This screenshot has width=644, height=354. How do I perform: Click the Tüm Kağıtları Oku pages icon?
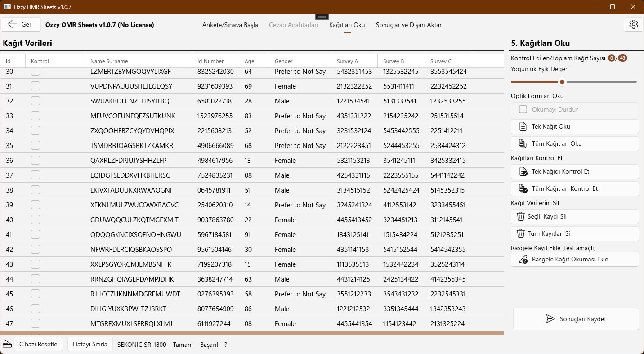(523, 143)
